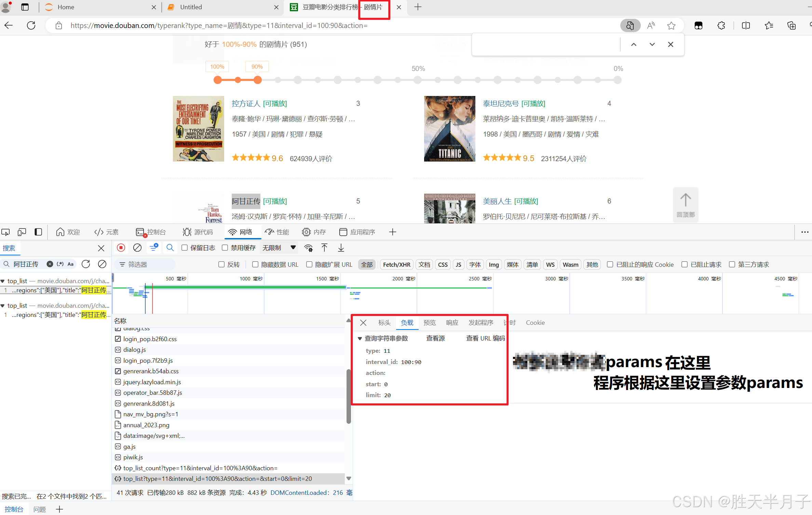Click the network search magnifier icon
The height and width of the screenshot is (515, 812).
coord(170,248)
